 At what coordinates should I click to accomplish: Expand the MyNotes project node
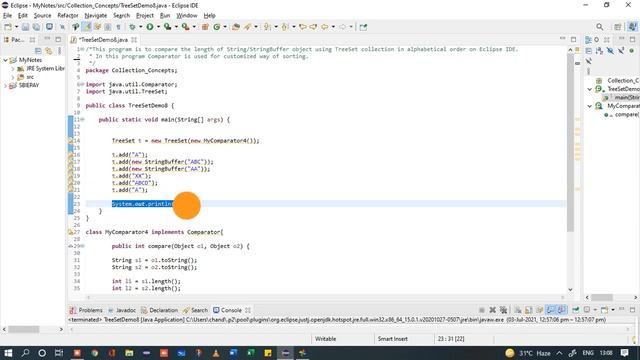coord(6,60)
